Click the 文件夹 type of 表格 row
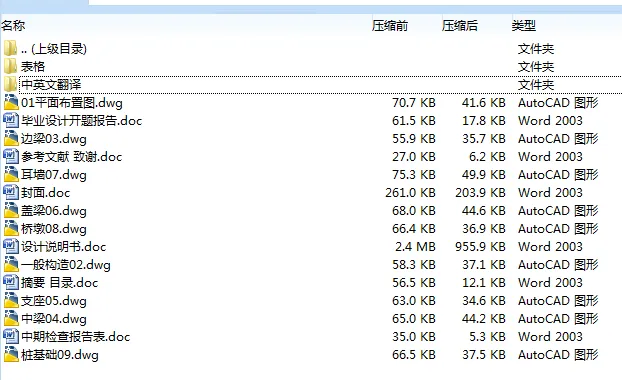 (536, 67)
